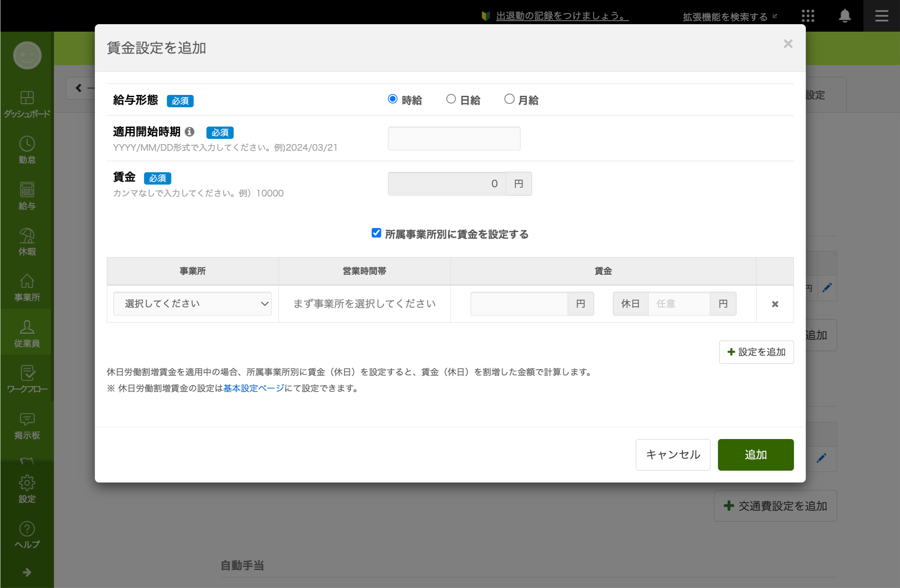Open the 選択してください 事業所 dropdown
The image size is (900, 588).
192,304
